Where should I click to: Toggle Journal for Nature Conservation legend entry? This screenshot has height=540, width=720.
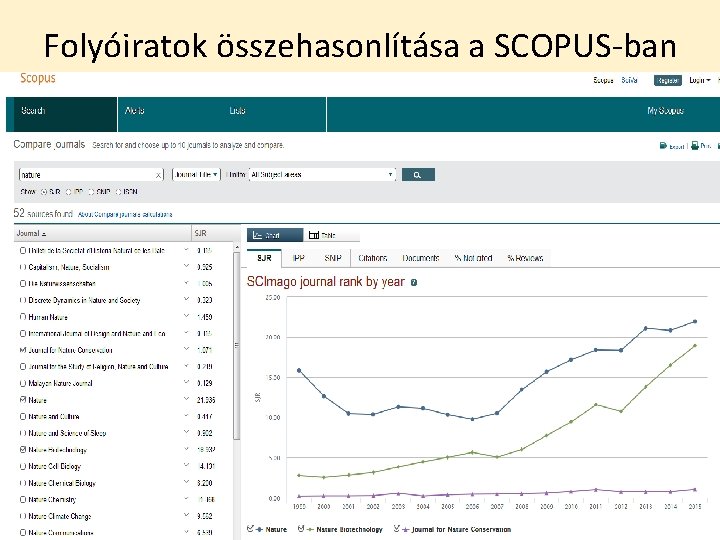coord(452,529)
